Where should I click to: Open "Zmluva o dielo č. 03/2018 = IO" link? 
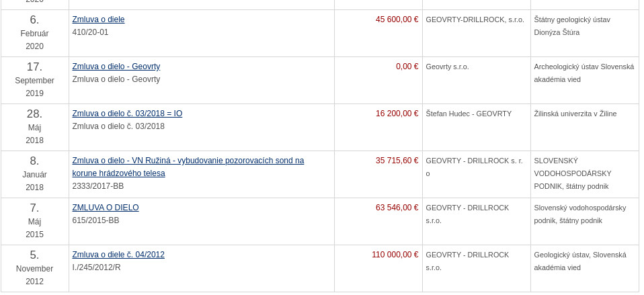pyautogui.click(x=127, y=114)
